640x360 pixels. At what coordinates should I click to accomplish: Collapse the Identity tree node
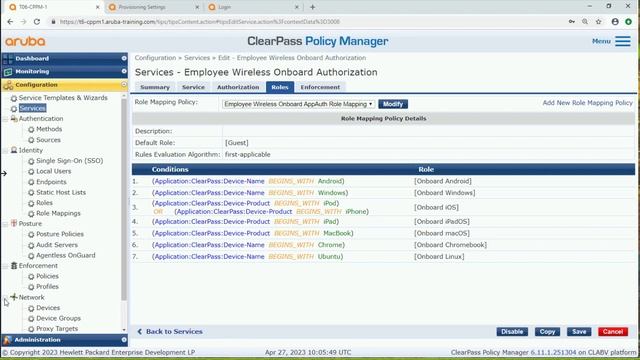pyautogui.click(x=5, y=151)
